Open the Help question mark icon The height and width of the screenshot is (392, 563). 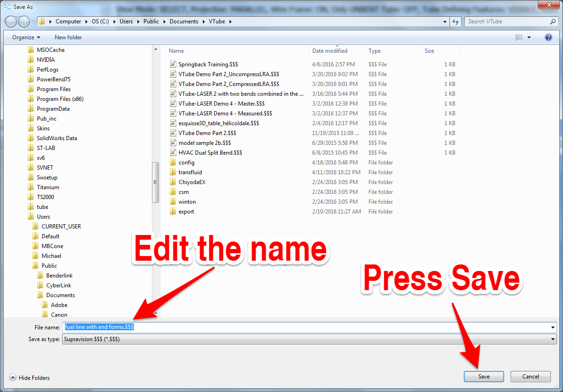point(549,37)
